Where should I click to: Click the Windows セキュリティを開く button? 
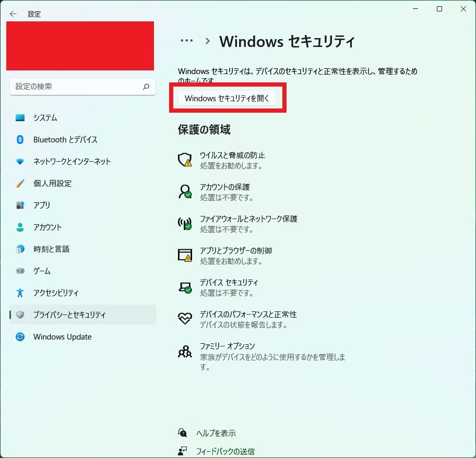227,98
